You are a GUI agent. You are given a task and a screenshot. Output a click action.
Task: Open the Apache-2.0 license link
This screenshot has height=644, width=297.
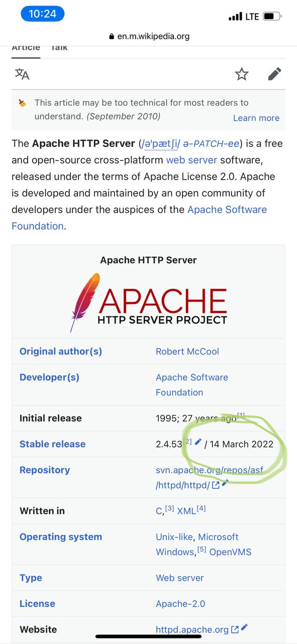(x=180, y=604)
